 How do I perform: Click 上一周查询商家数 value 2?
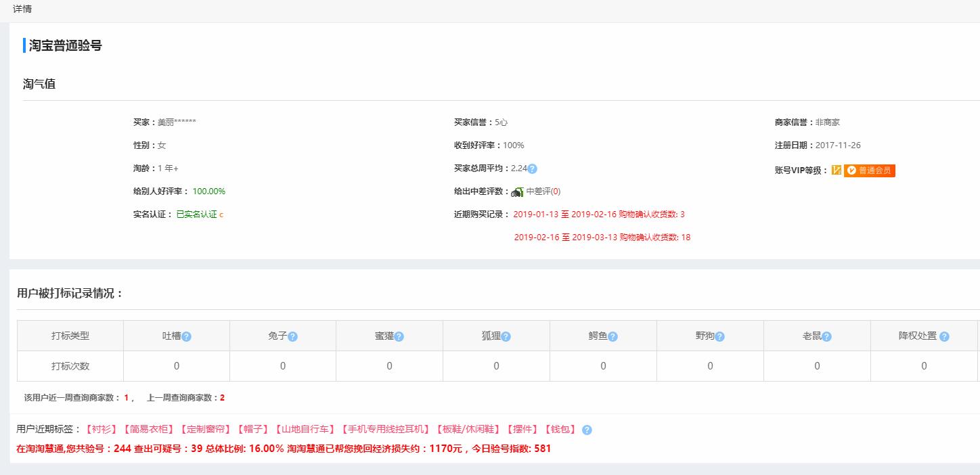point(222,398)
